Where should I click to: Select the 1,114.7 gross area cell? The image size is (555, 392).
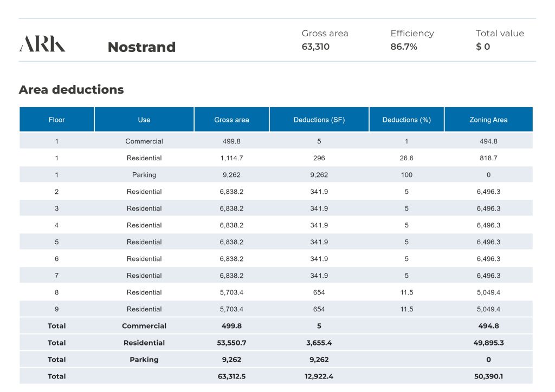pyautogui.click(x=231, y=158)
